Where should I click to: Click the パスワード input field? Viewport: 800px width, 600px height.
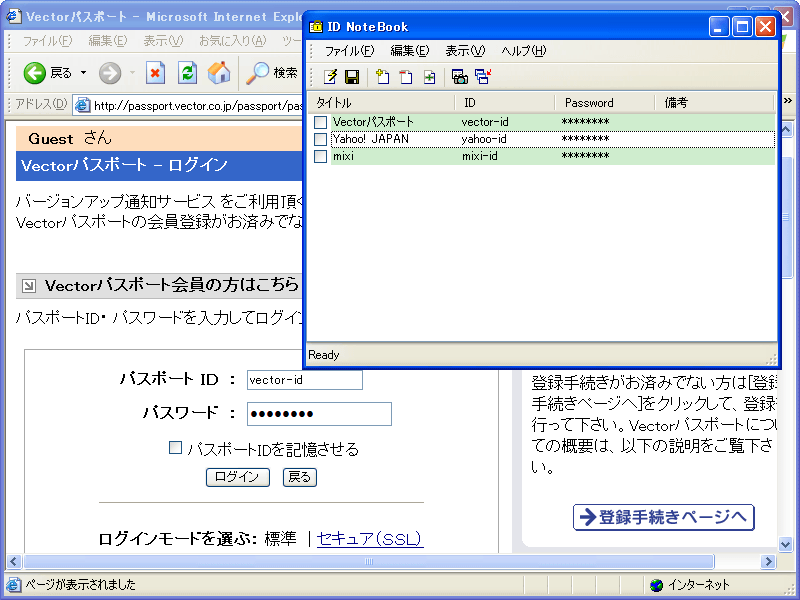point(319,414)
